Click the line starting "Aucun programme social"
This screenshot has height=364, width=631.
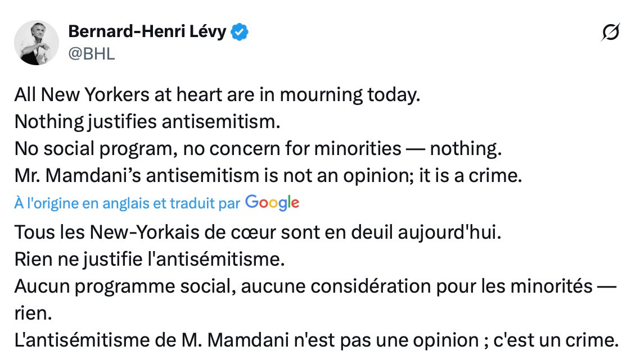[x=315, y=286]
